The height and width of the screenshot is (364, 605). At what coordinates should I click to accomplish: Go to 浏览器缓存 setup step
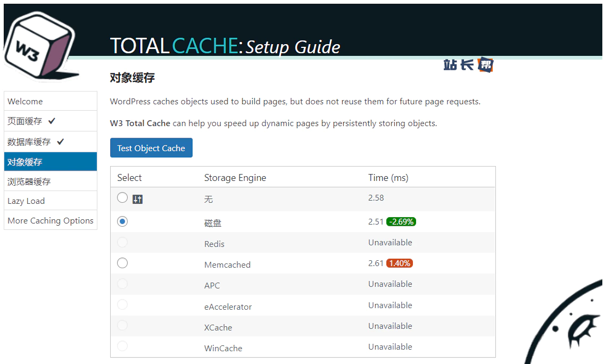29,181
